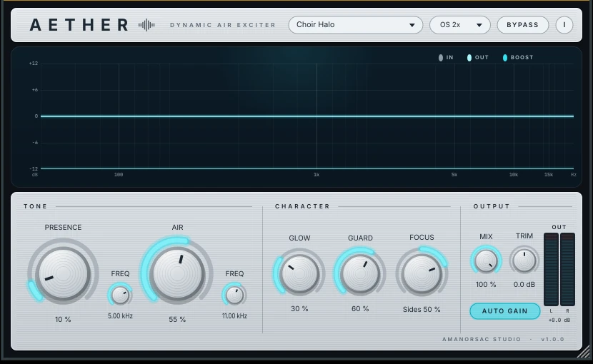Click the Presence FREQ knob

(120, 295)
